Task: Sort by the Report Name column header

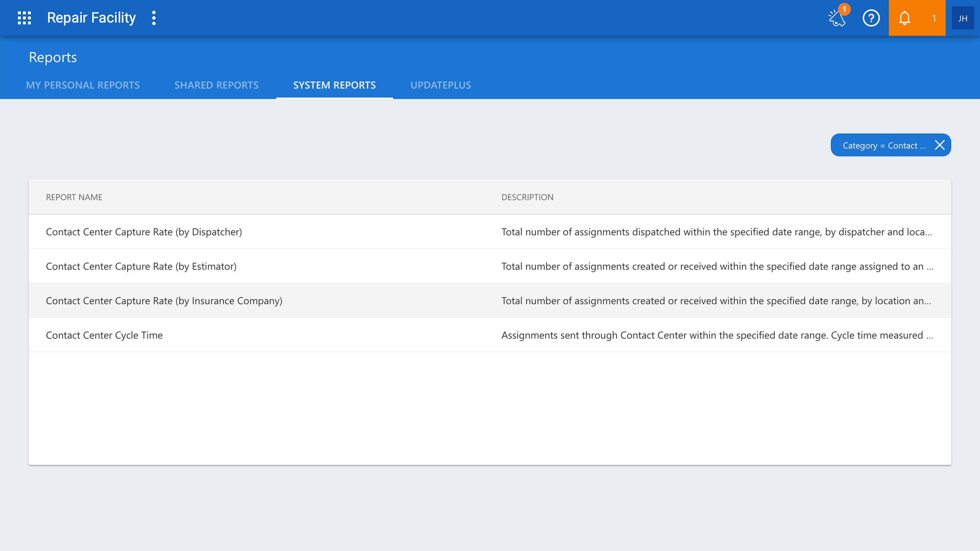Action: click(x=74, y=197)
